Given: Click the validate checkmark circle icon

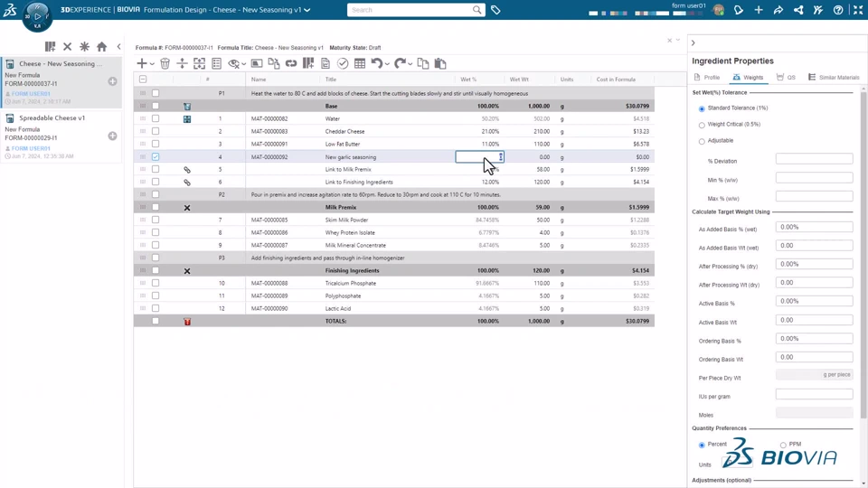Looking at the screenshot, I should [343, 63].
